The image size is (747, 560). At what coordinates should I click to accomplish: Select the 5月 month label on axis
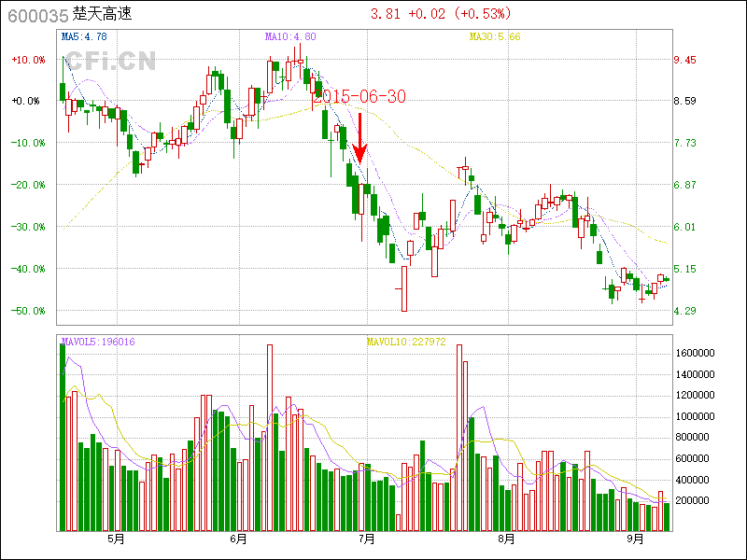tap(117, 539)
